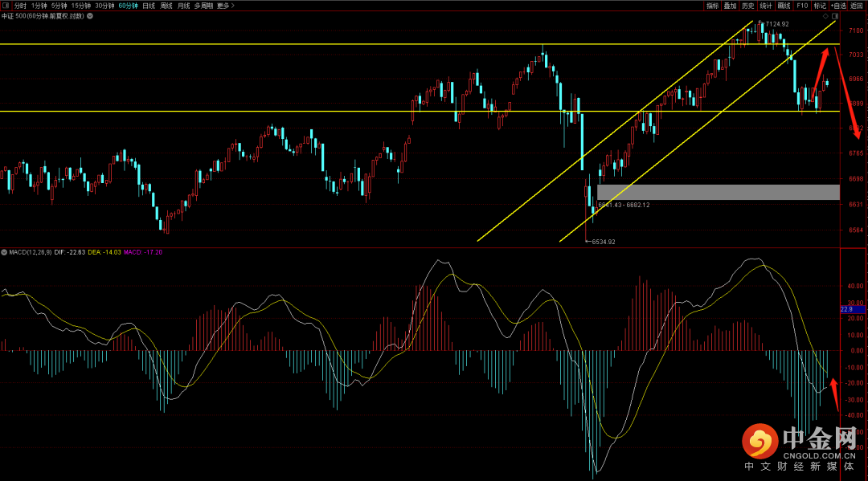Expand the 更多 more periods menu
This screenshot has width=868, height=481.
(225, 6)
